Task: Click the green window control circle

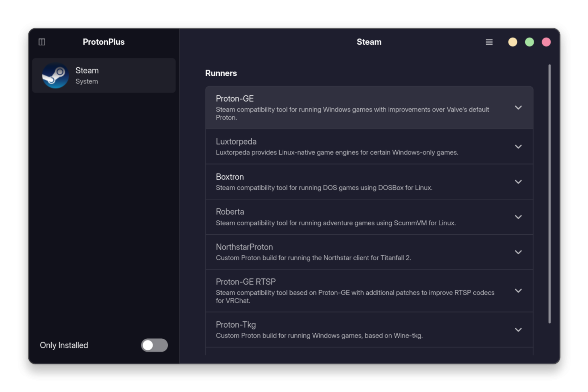Action: (x=529, y=42)
